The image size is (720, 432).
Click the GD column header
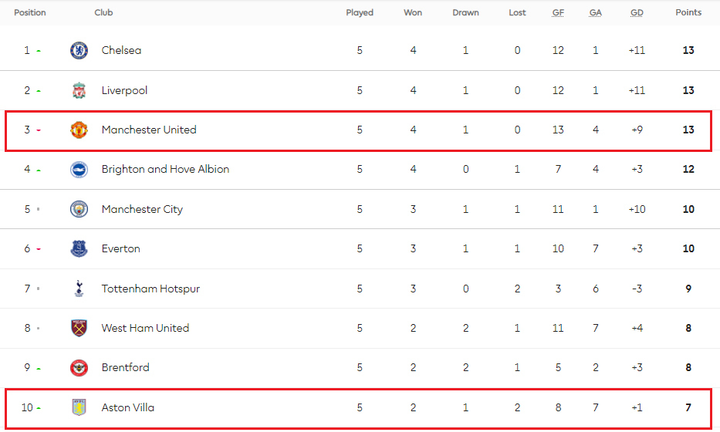point(636,13)
